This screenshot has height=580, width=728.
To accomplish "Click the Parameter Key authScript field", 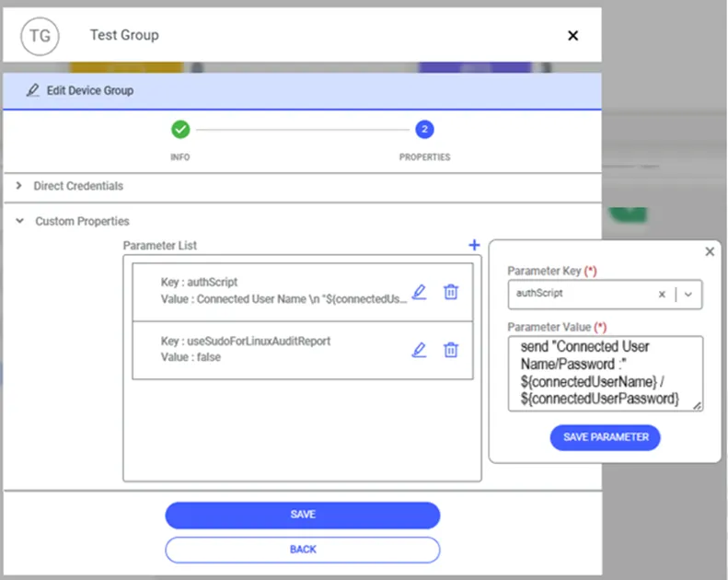I will coord(605,294).
